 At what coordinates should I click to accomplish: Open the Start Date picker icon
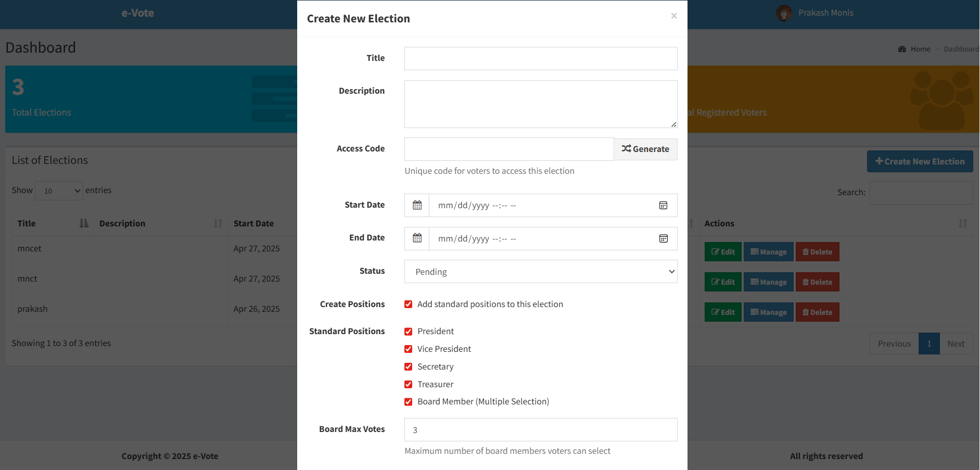663,206
